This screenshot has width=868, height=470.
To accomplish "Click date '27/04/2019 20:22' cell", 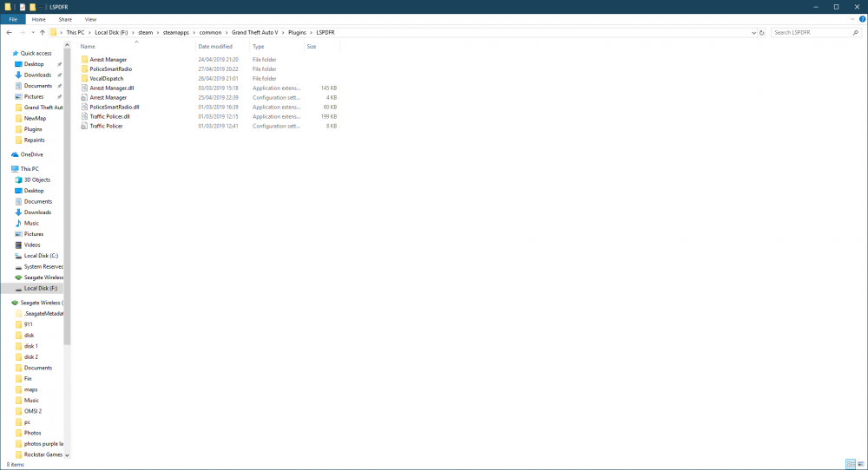I will (x=218, y=69).
